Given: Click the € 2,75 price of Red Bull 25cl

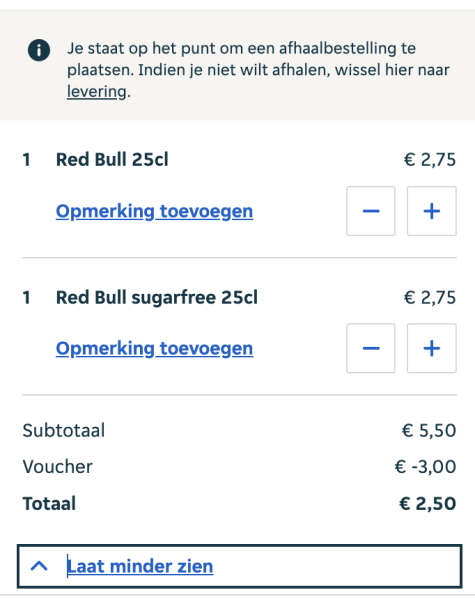Looking at the screenshot, I should click(x=430, y=160).
